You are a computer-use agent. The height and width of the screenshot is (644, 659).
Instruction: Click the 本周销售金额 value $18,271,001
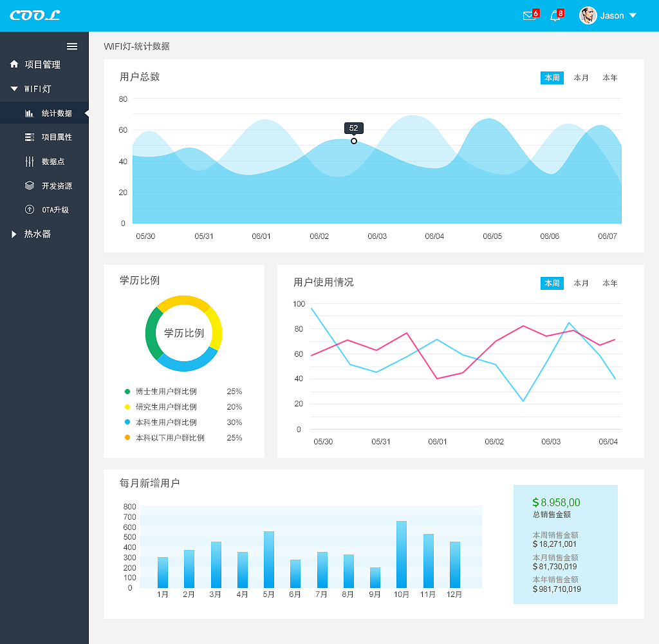tap(554, 544)
